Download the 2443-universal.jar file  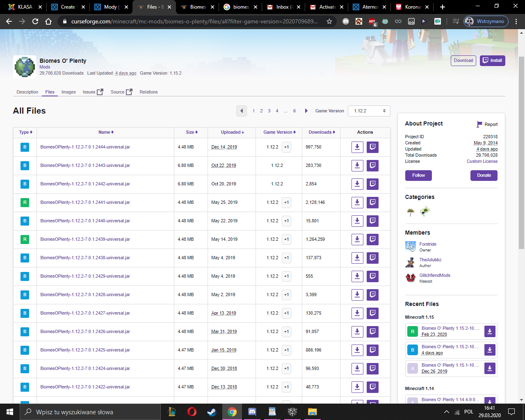click(x=357, y=165)
